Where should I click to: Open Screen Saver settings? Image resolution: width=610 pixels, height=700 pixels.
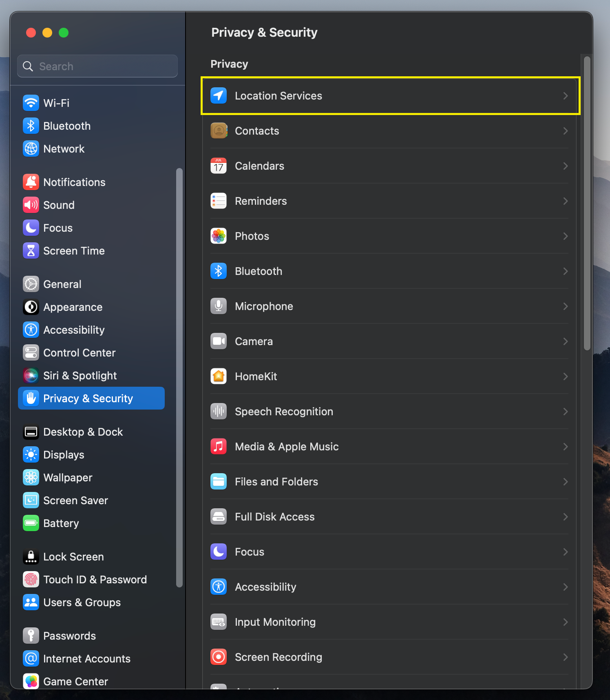tap(91, 500)
